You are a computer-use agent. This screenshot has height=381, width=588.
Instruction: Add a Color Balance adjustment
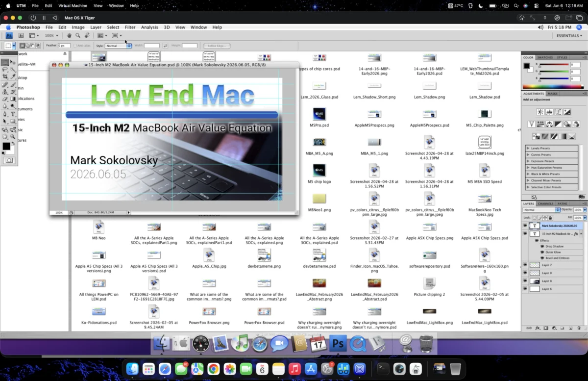[x=549, y=124]
